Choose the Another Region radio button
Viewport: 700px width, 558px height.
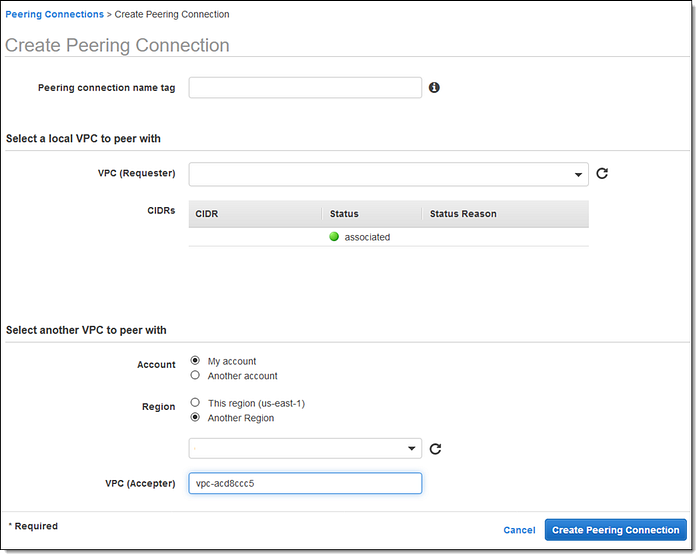(x=195, y=418)
